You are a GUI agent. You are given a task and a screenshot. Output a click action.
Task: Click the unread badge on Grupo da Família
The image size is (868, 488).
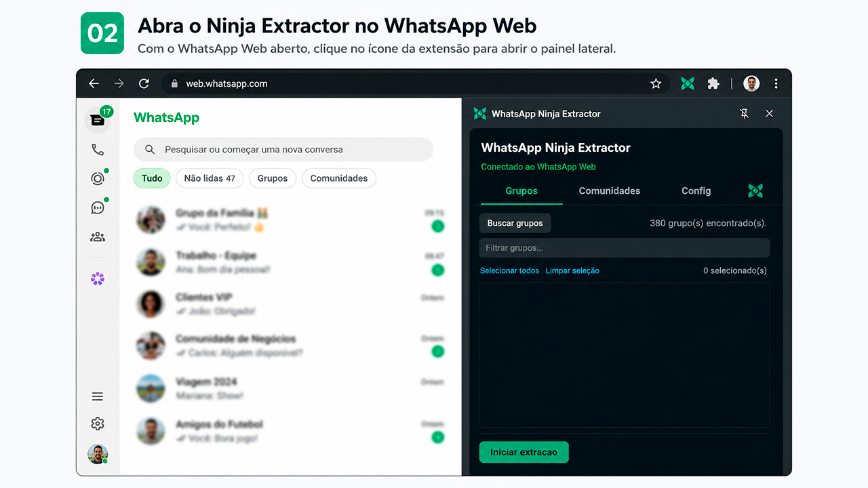click(437, 226)
